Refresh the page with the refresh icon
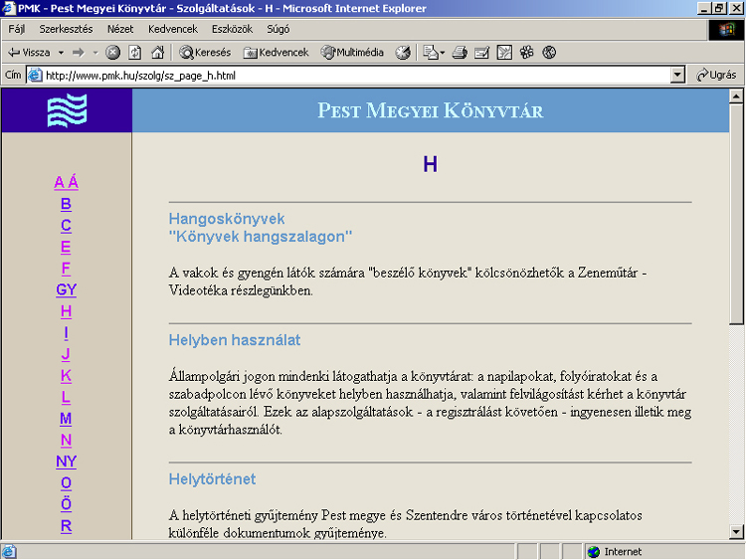The width and height of the screenshot is (746, 560). [x=135, y=53]
